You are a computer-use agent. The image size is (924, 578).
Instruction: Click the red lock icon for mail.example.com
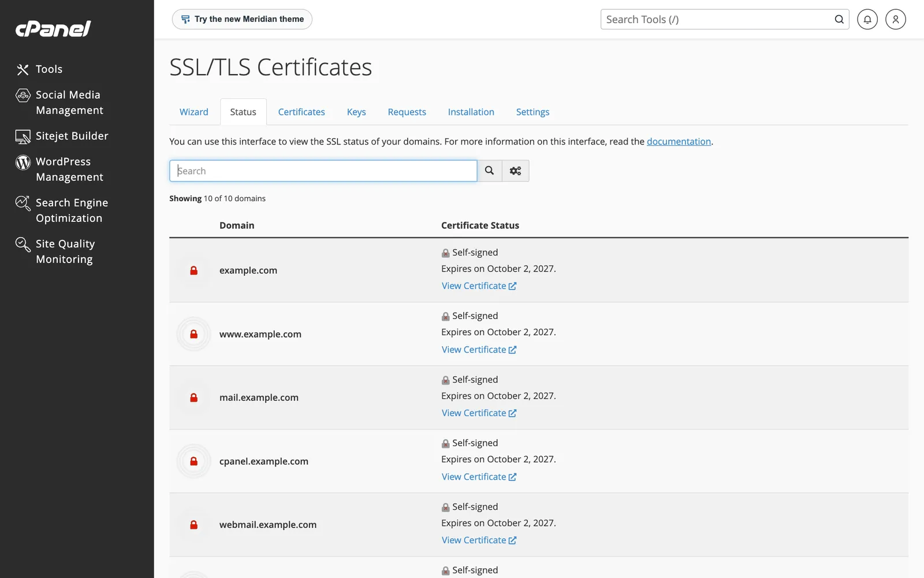point(194,398)
